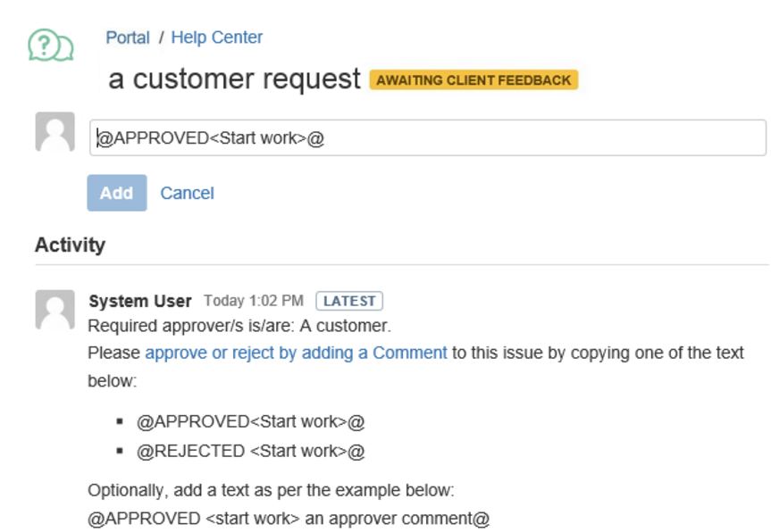Click the Today 1:02 PM timestamp
771x532 pixels.
pyautogui.click(x=253, y=301)
